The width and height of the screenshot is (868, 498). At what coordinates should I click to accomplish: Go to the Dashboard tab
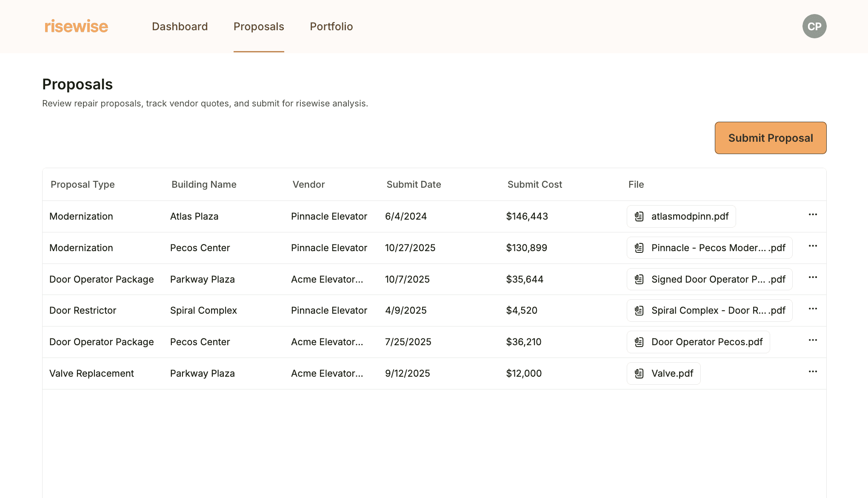[x=180, y=26]
